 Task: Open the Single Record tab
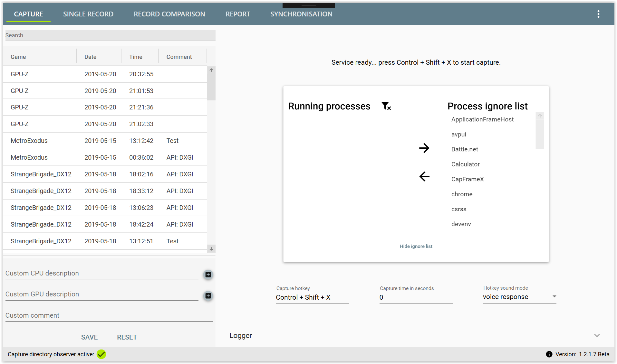[x=88, y=14]
